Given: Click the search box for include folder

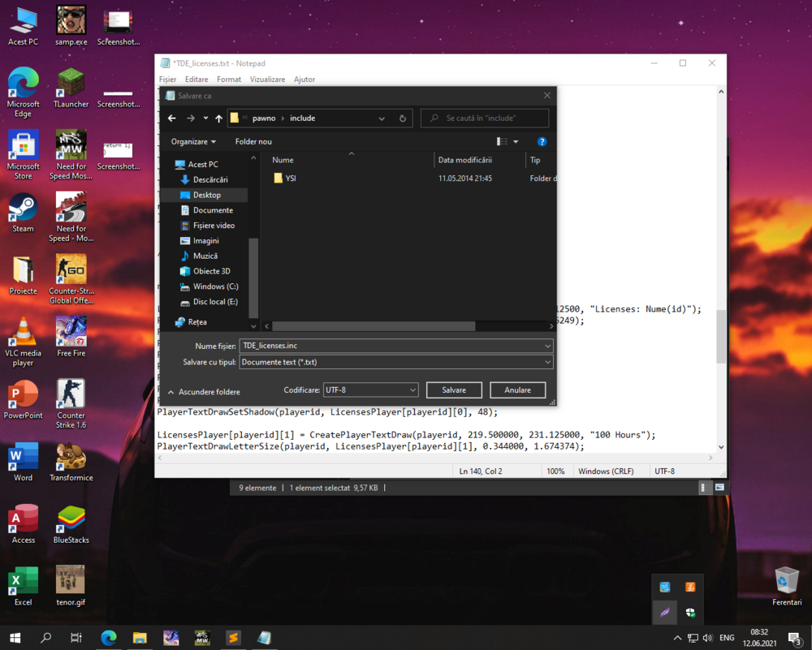Looking at the screenshot, I should click(484, 118).
